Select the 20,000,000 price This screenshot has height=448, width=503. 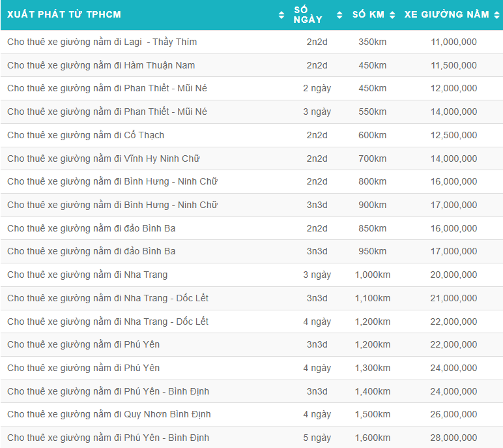[x=453, y=275]
